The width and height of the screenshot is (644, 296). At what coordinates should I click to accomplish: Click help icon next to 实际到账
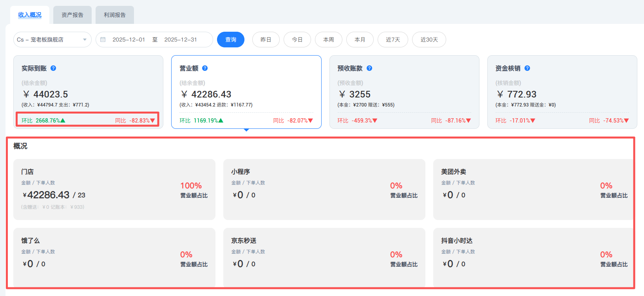(x=53, y=68)
